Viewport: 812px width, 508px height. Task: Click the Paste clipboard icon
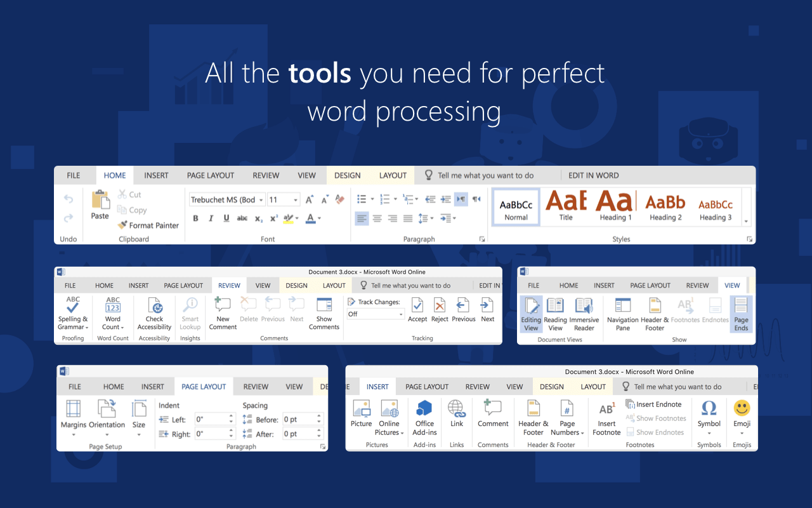(x=100, y=199)
